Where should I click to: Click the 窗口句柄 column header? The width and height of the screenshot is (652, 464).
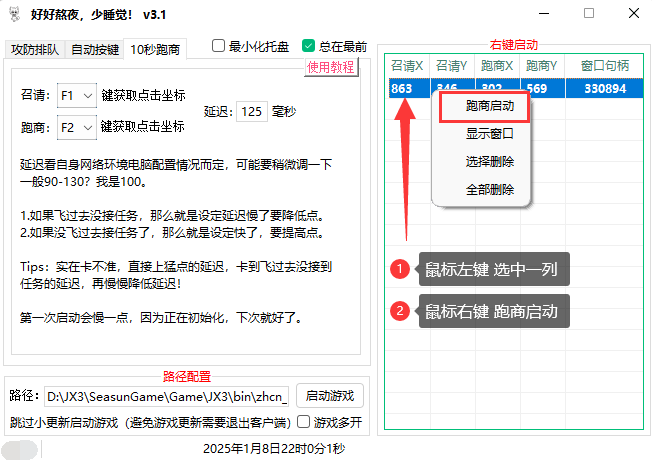pyautogui.click(x=604, y=65)
